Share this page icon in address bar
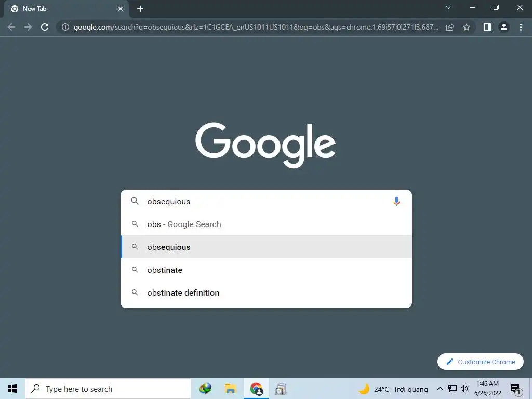Viewport: 532px width, 399px height. pyautogui.click(x=450, y=27)
